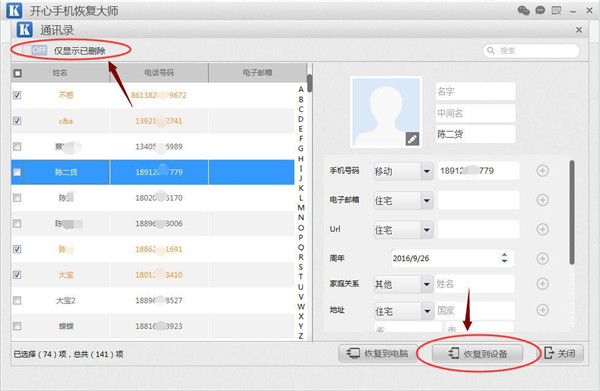This screenshot has width=600, height=391.
Task: Click the 中间名 field
Action: [476, 113]
